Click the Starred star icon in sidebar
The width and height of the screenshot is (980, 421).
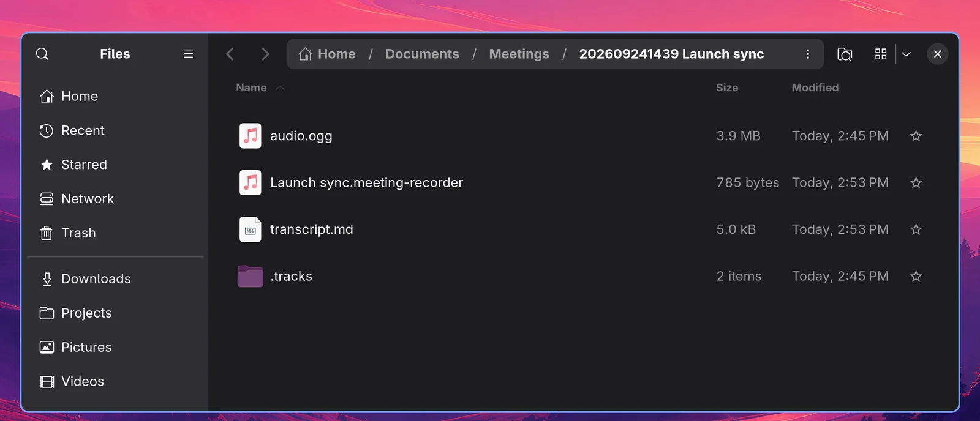click(47, 165)
